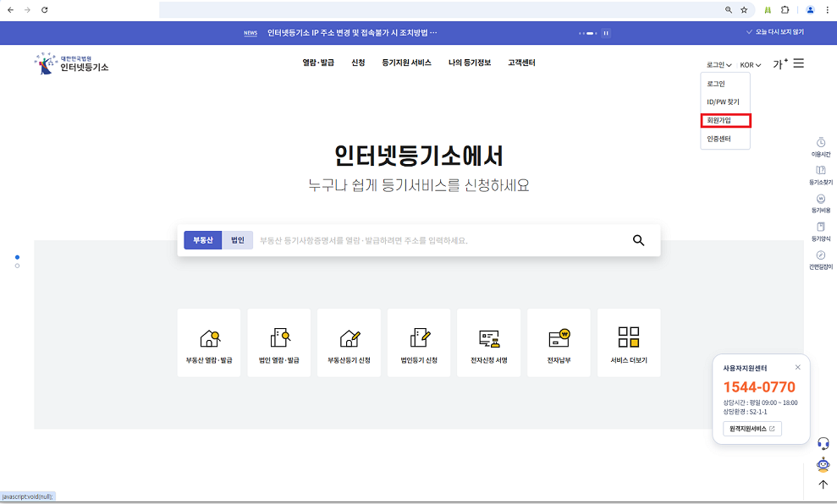Viewport: 837px width, 504px height.
Task: Click the 원격지원서비스 button
Action: click(x=752, y=429)
